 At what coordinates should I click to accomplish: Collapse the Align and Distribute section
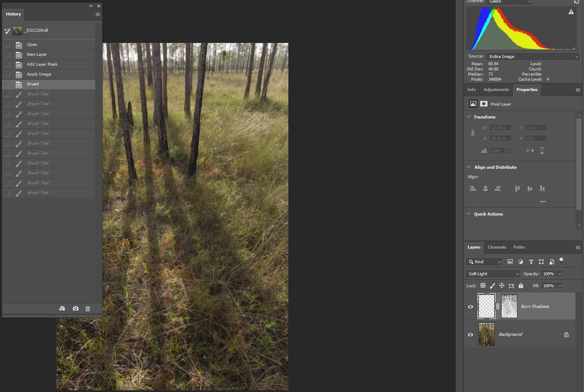[x=468, y=167]
